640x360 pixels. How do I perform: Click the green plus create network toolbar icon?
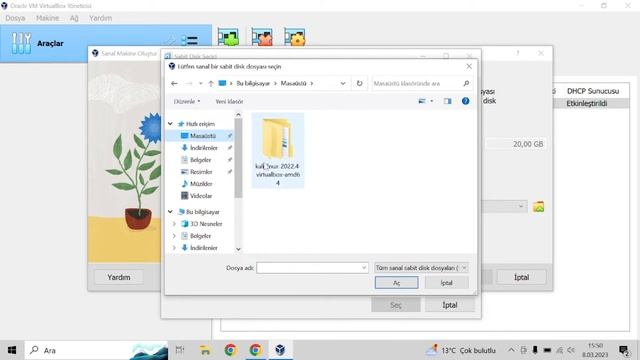[228, 37]
